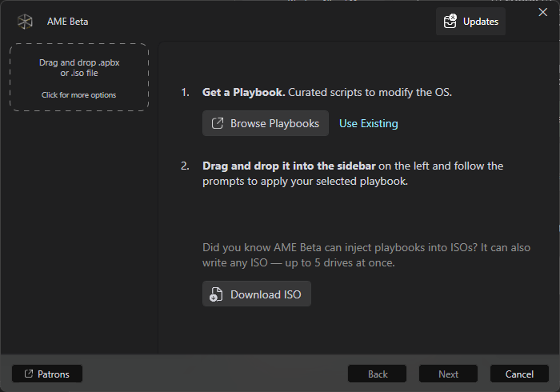Click the "Get a Playbook" step heading

[x=243, y=92]
